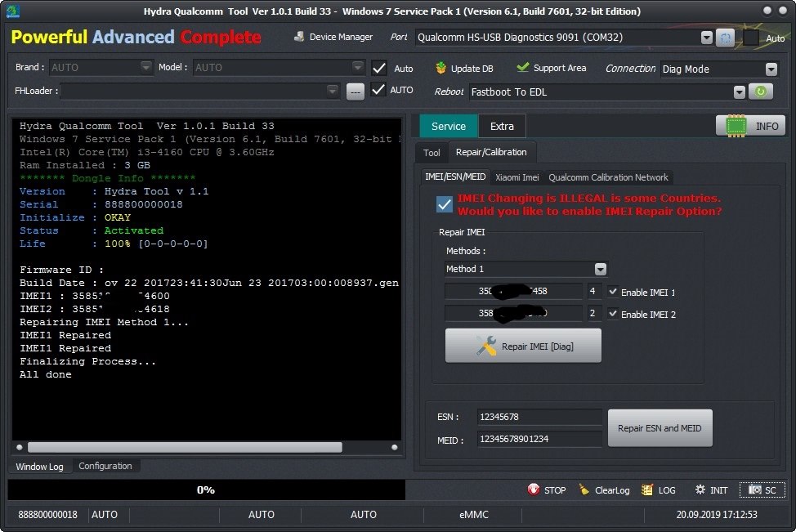Click the INIT gear button
The width and height of the screenshot is (796, 532).
point(711,490)
